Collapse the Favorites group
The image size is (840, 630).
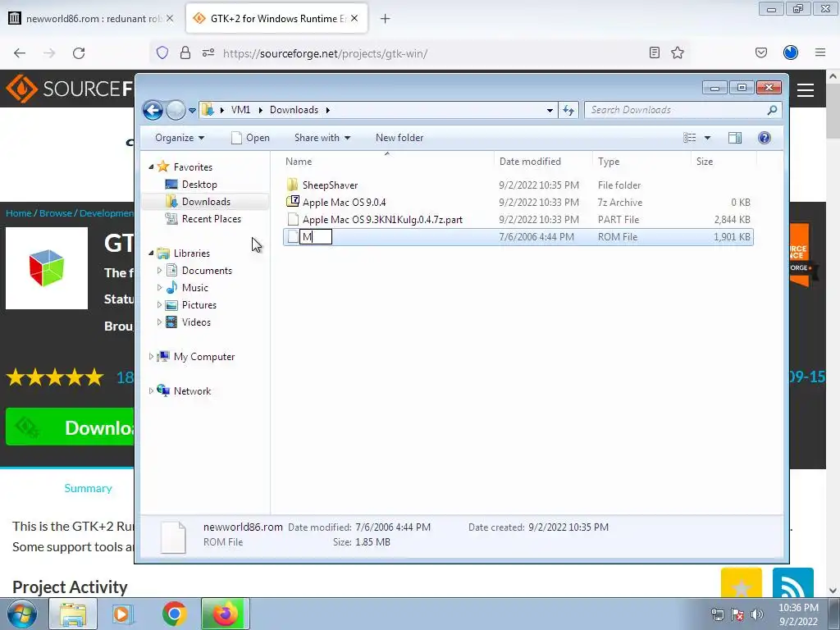point(151,167)
